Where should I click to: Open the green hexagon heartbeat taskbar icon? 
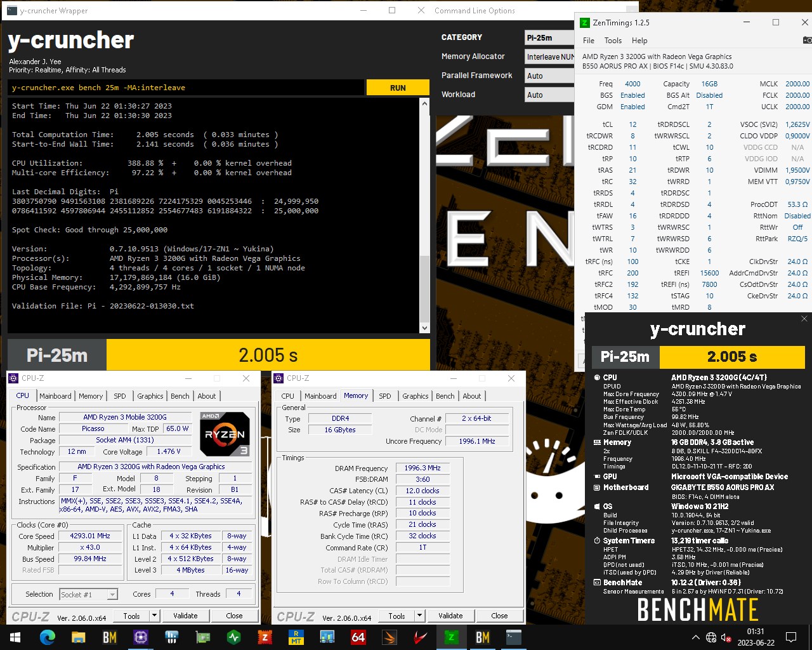(x=233, y=637)
